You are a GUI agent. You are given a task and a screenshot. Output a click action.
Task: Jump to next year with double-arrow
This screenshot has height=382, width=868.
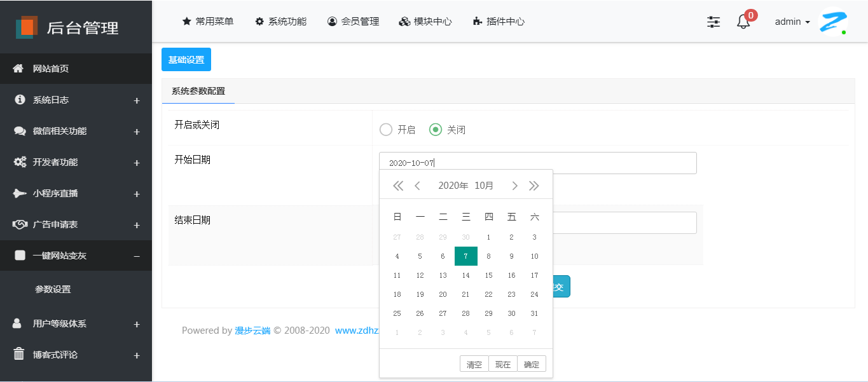(534, 186)
